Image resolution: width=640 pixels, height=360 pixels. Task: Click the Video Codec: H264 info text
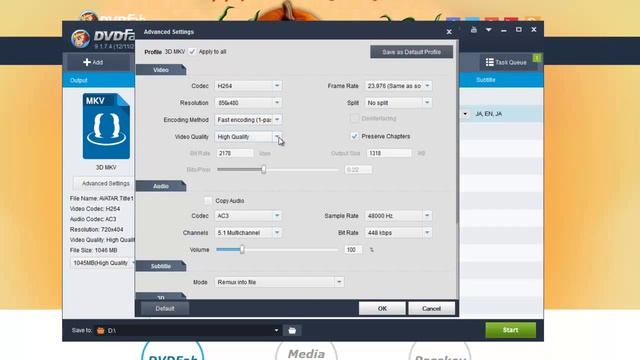point(95,209)
